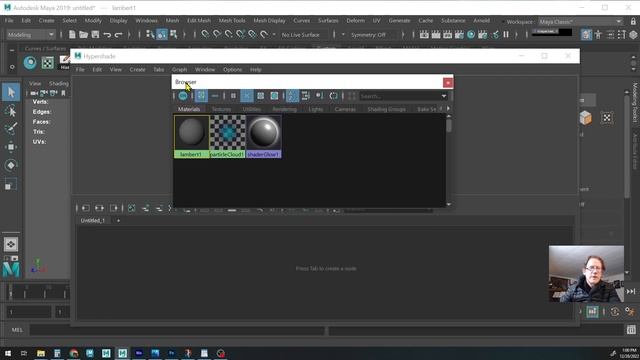The width and height of the screenshot is (640, 360).
Task: Open the Mesh Tools menu in Maya
Action: point(232,20)
